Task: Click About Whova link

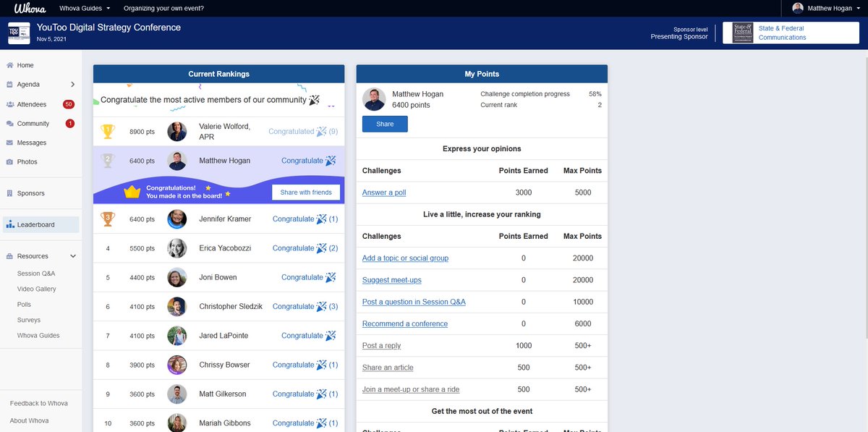Action: pyautogui.click(x=30, y=420)
